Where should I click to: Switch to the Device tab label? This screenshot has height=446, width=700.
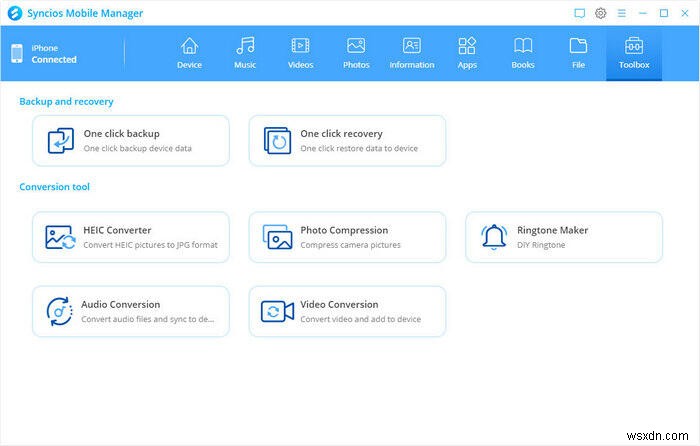189,65
